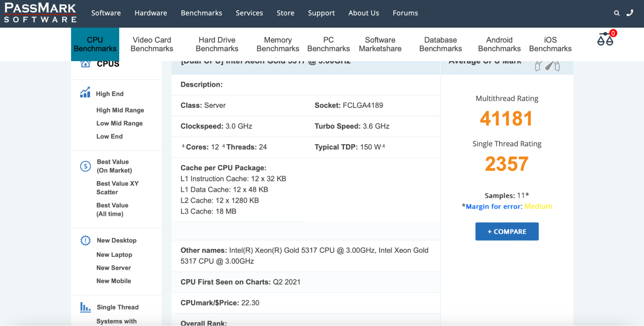This screenshot has width=644, height=326.
Task: Click the Multithread Rating value 41181
Action: tap(506, 119)
